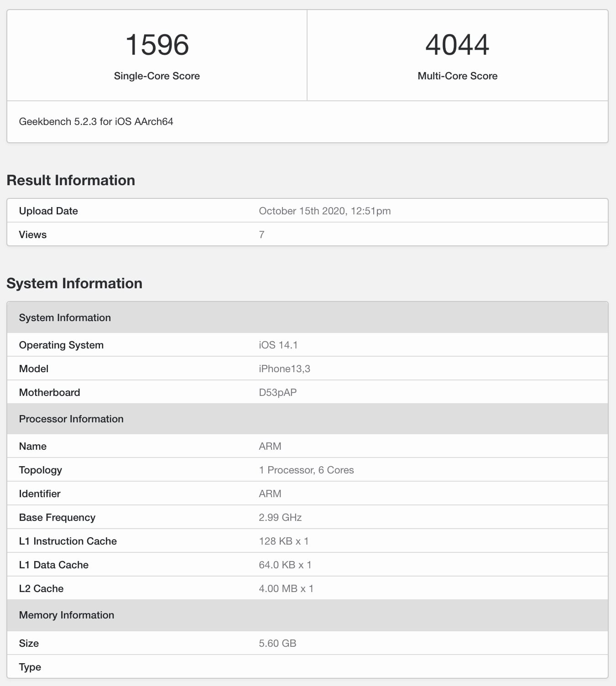Select the D53pAP motherboard value
Screen dimensions: 616x686
point(277,392)
